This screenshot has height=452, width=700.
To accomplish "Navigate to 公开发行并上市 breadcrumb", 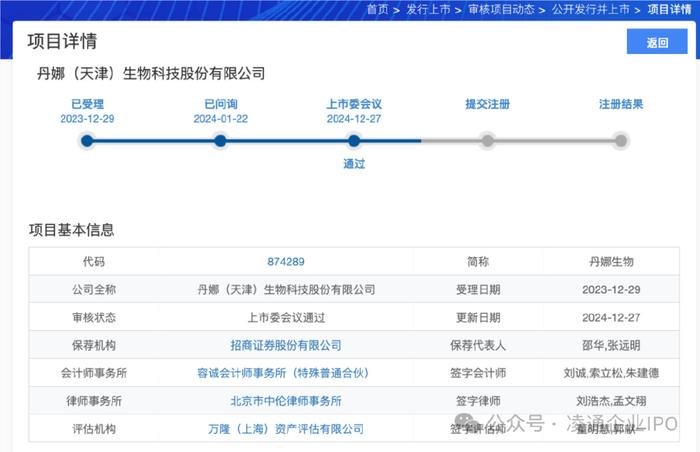I will 591,9.
